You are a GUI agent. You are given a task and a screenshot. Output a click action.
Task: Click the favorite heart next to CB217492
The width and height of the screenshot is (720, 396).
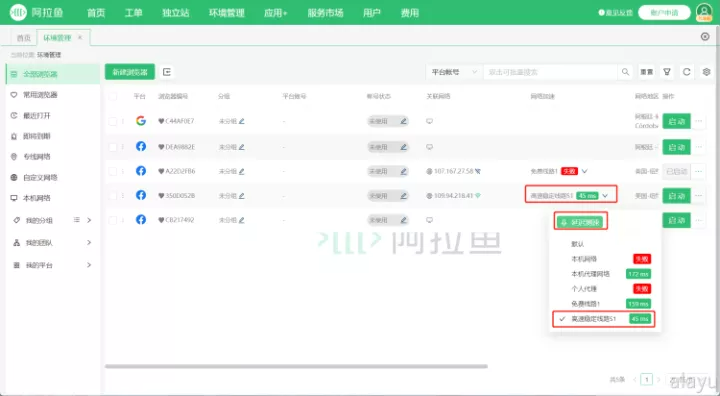click(161, 220)
